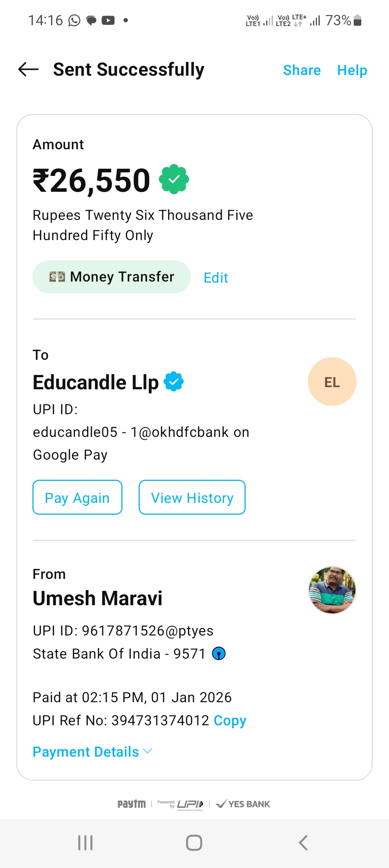Open Help for this transaction
The width and height of the screenshot is (389, 868).
point(352,70)
